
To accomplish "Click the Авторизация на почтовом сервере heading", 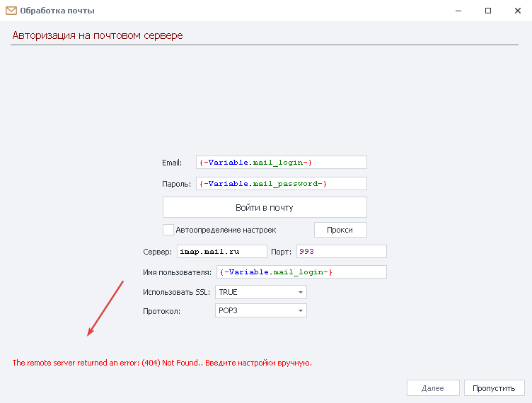I will (98, 35).
